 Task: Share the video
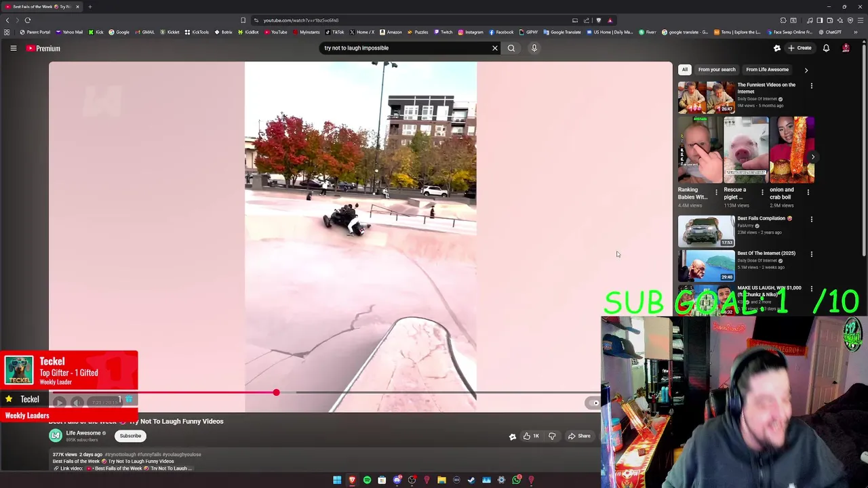(579, 436)
